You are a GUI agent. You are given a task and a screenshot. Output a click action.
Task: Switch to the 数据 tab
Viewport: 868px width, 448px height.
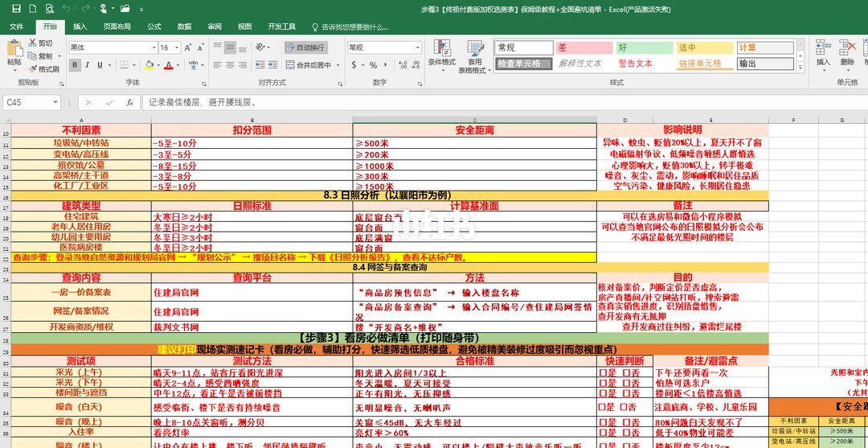pos(184,27)
